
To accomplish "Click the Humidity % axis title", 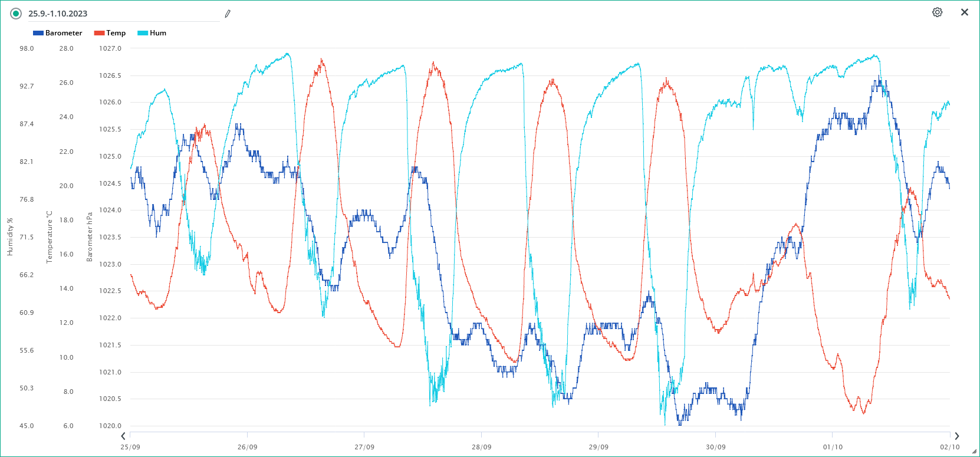I will click(x=10, y=237).
